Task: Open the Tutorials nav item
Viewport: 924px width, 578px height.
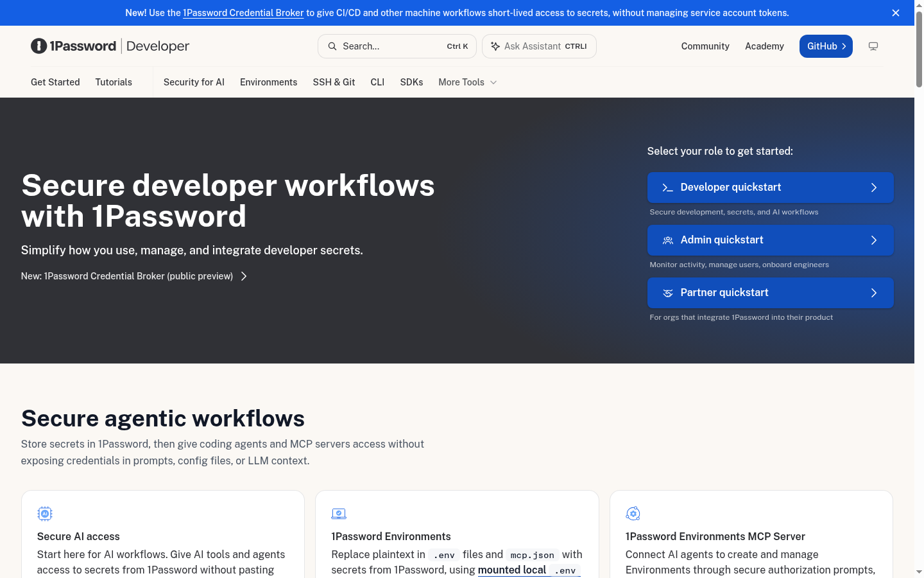Action: pos(114,82)
